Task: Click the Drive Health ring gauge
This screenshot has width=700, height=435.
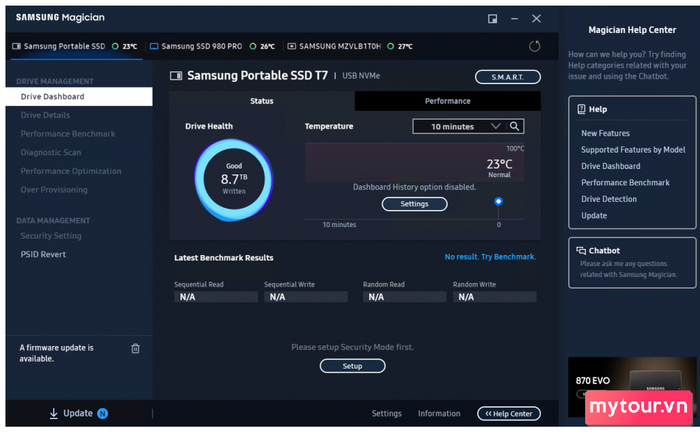Action: 233,180
